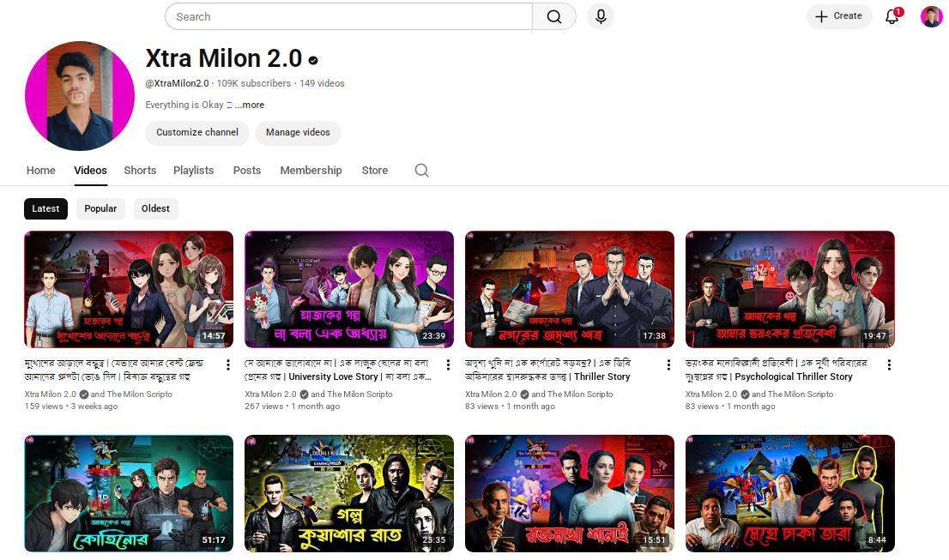Click the channel search magnifier icon

[x=421, y=171]
